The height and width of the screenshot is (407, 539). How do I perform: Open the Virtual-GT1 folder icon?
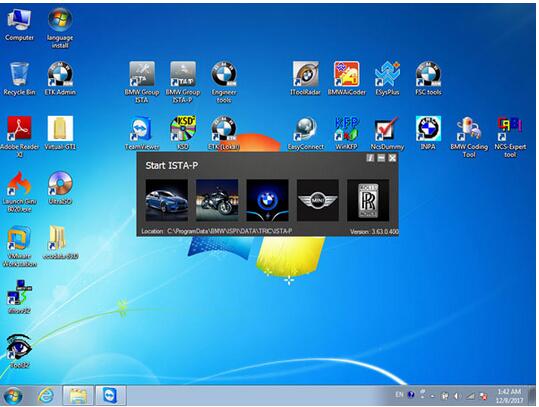pos(60,133)
